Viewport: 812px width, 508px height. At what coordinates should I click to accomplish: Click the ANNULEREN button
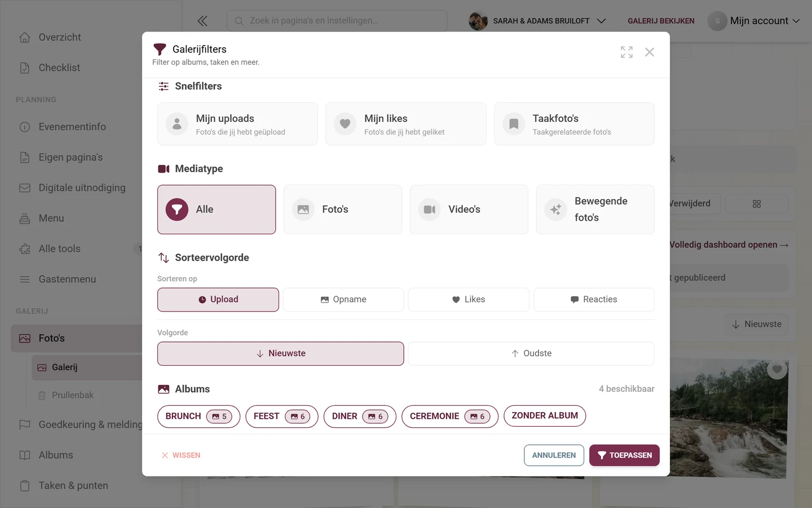click(554, 456)
